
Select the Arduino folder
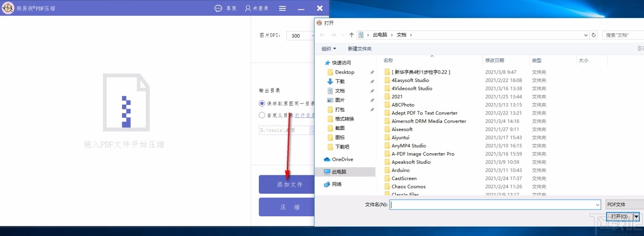point(400,170)
